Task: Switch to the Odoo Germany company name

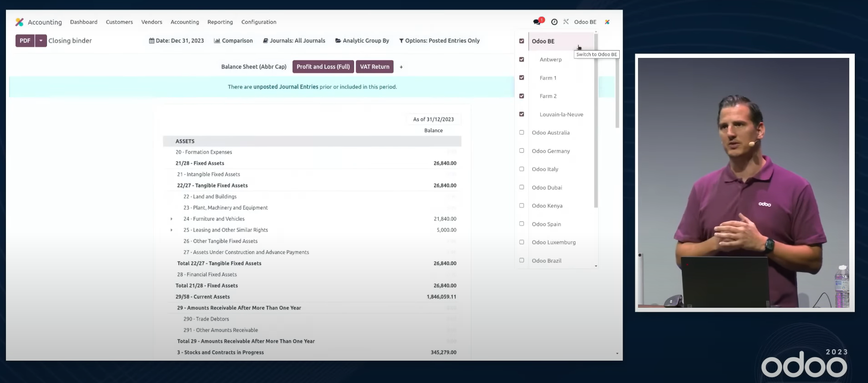Action: pyautogui.click(x=551, y=151)
